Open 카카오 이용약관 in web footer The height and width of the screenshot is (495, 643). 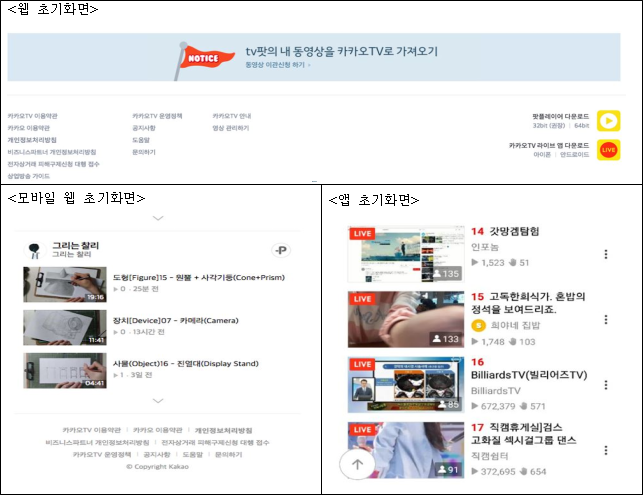pos(28,128)
